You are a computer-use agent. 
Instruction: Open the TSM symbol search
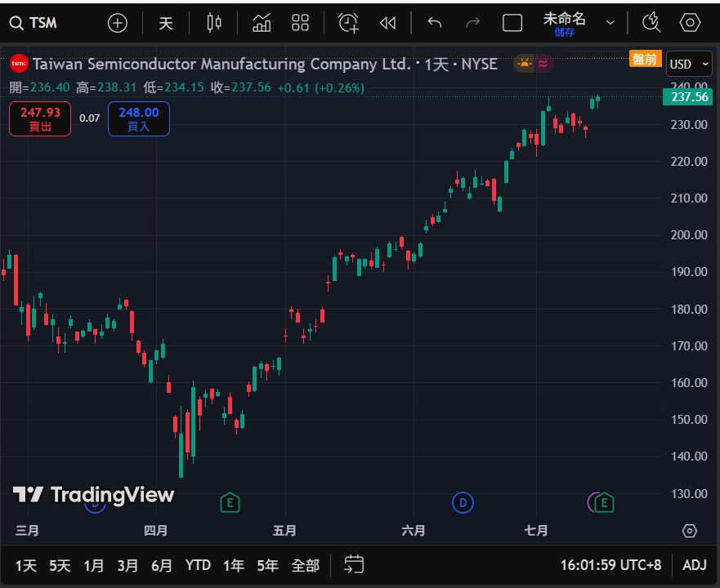pos(34,23)
